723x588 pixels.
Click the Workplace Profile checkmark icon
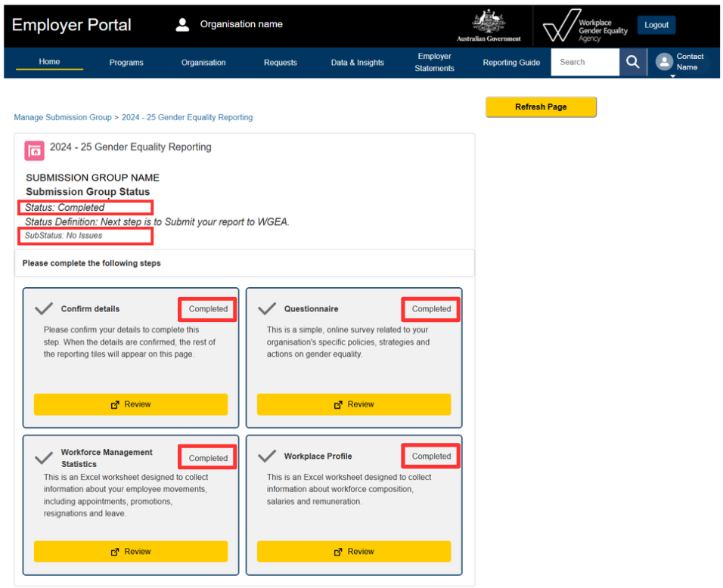pyautogui.click(x=267, y=456)
